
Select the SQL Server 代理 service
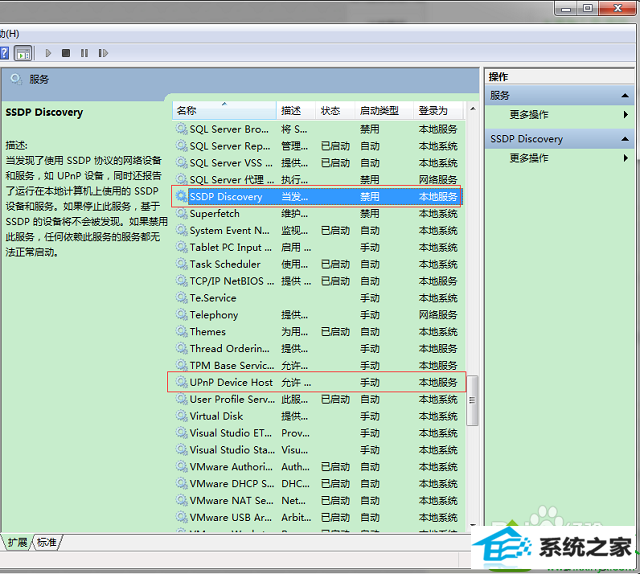[x=318, y=180]
